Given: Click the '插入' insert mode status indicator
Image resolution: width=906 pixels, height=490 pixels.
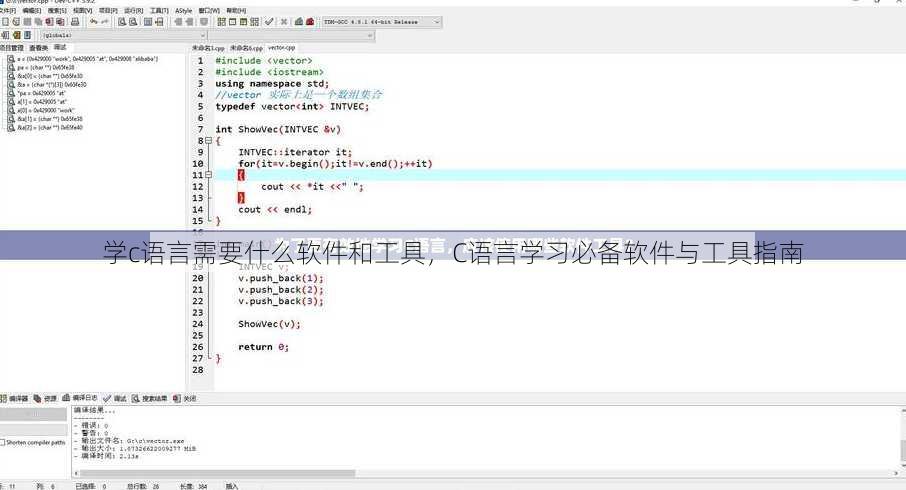Looking at the screenshot, I should click(232, 487).
